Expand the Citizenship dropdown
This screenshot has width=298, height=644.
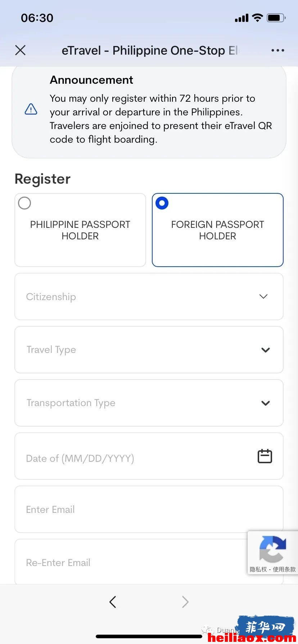click(149, 296)
